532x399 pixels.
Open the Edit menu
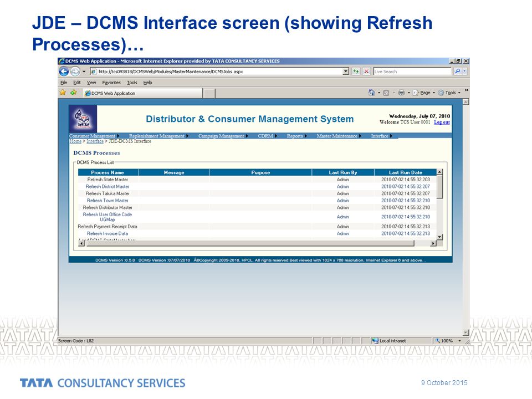click(77, 83)
